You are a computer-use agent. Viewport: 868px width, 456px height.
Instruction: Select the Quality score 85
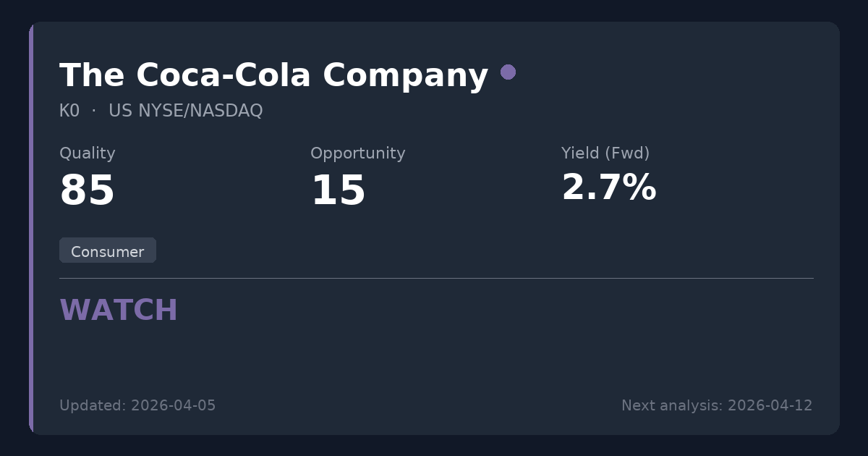[87, 191]
